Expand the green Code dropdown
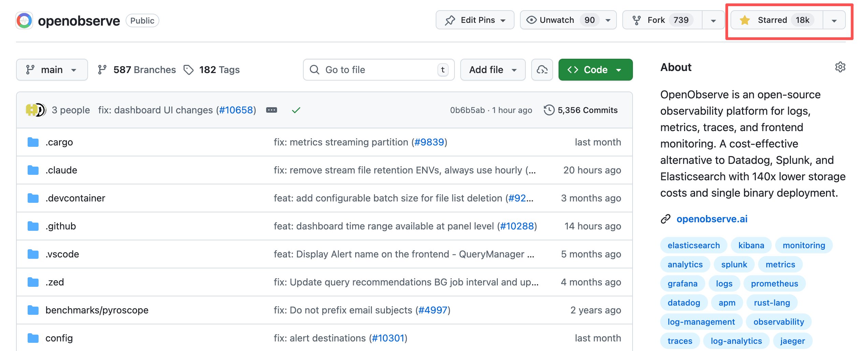The height and width of the screenshot is (351, 868). 595,70
